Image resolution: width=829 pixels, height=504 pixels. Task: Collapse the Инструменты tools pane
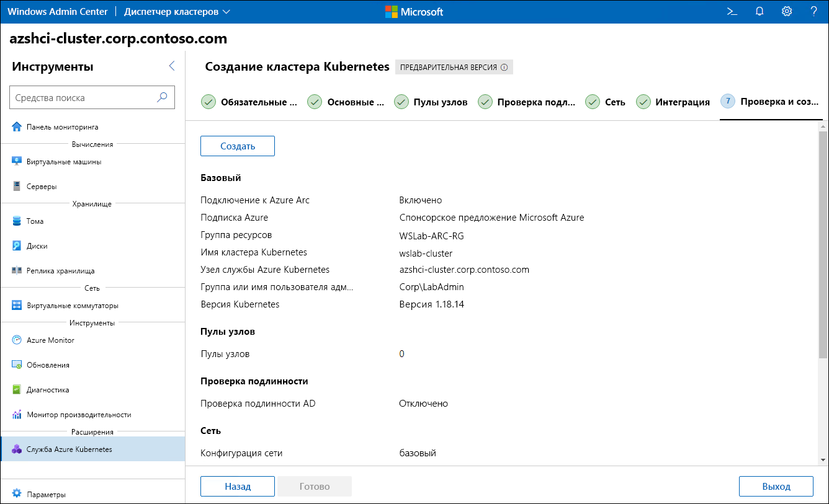172,66
